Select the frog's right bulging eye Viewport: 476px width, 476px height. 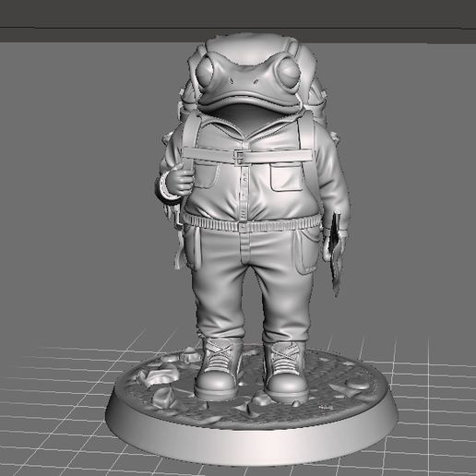coord(289,70)
